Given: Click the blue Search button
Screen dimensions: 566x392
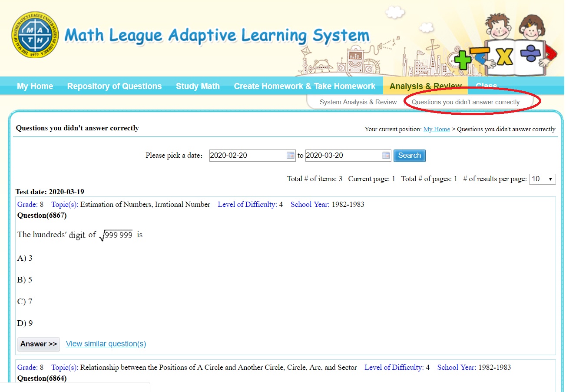Looking at the screenshot, I should 409,156.
